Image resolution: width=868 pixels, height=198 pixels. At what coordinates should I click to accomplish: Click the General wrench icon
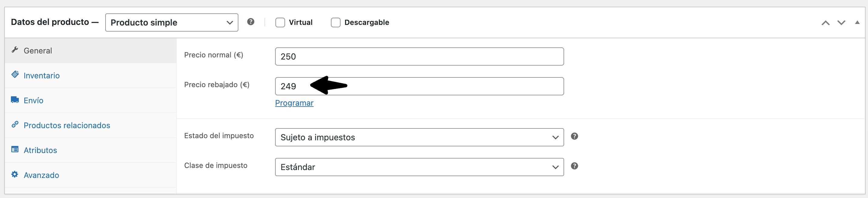tap(15, 50)
